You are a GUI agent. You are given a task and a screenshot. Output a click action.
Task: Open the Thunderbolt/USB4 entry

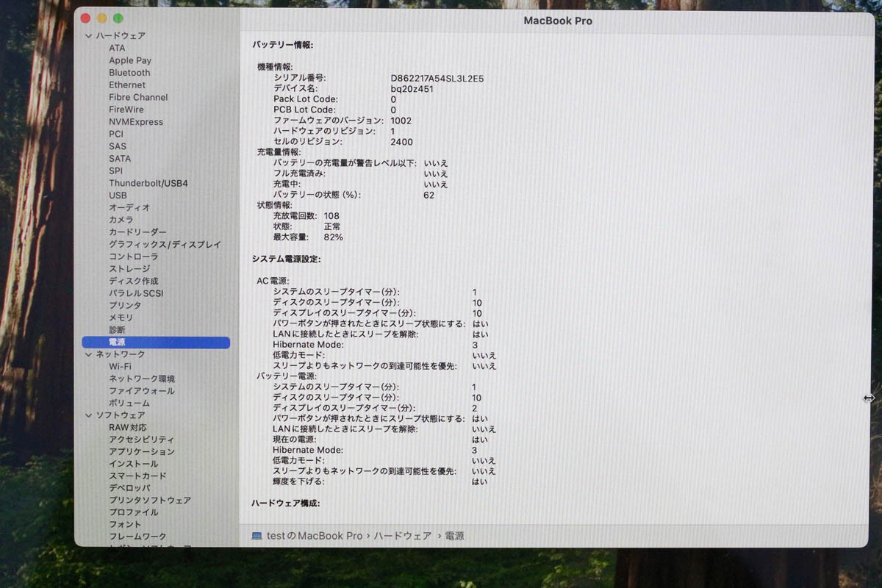(148, 183)
